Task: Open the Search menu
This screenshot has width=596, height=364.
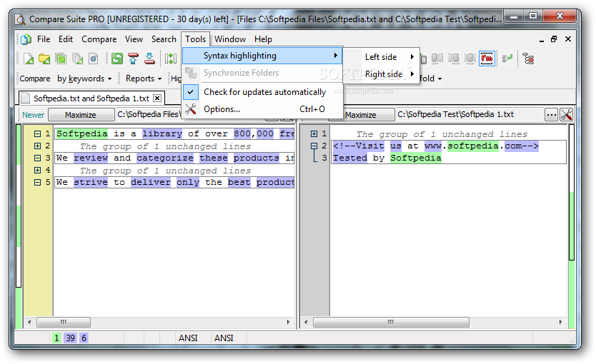Action: coord(164,39)
